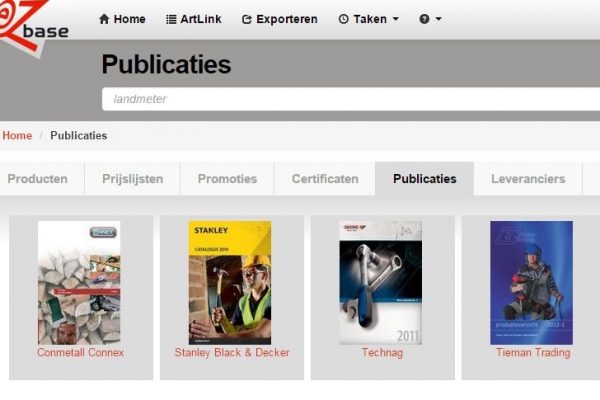Click the help question mark icon
600x400 pixels.
[424, 19]
